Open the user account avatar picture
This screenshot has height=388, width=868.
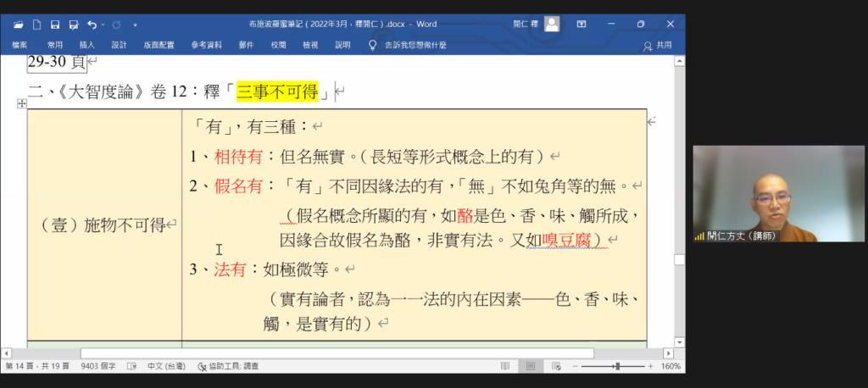(552, 25)
